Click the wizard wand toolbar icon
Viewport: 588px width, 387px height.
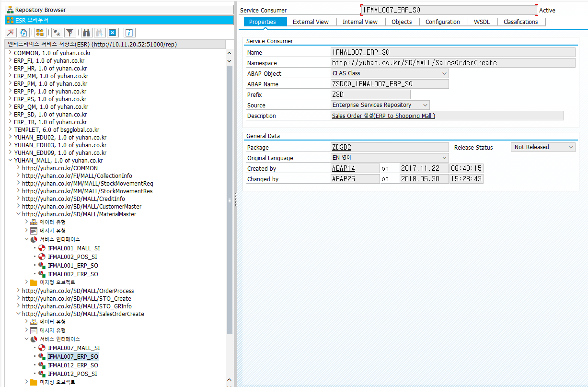(11, 33)
